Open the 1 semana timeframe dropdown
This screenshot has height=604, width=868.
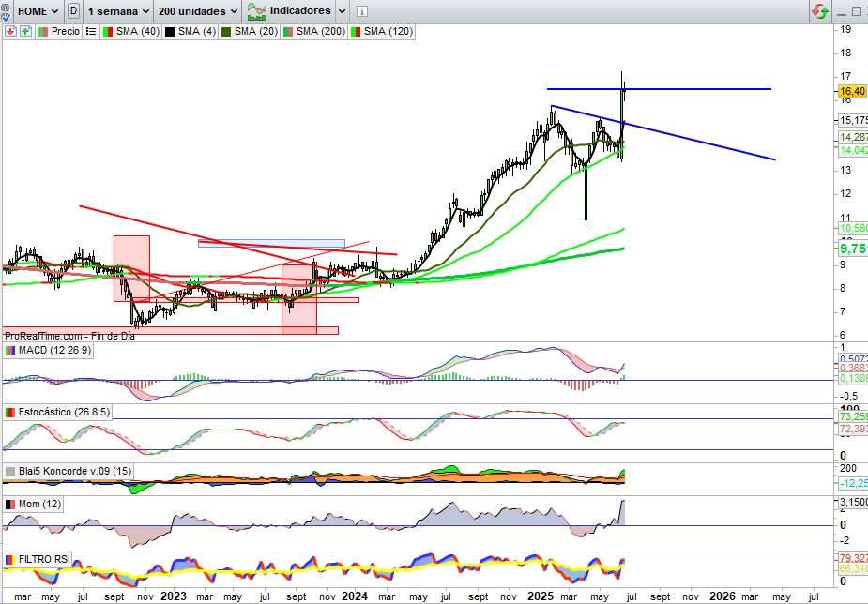[118, 11]
